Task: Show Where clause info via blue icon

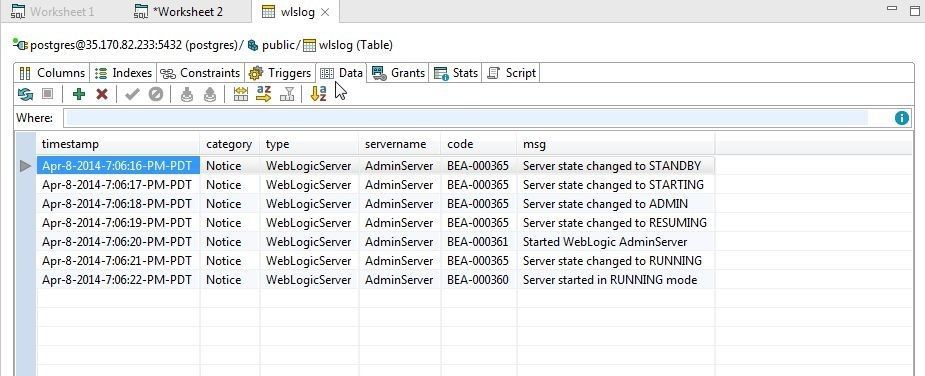Action: pyautogui.click(x=901, y=118)
